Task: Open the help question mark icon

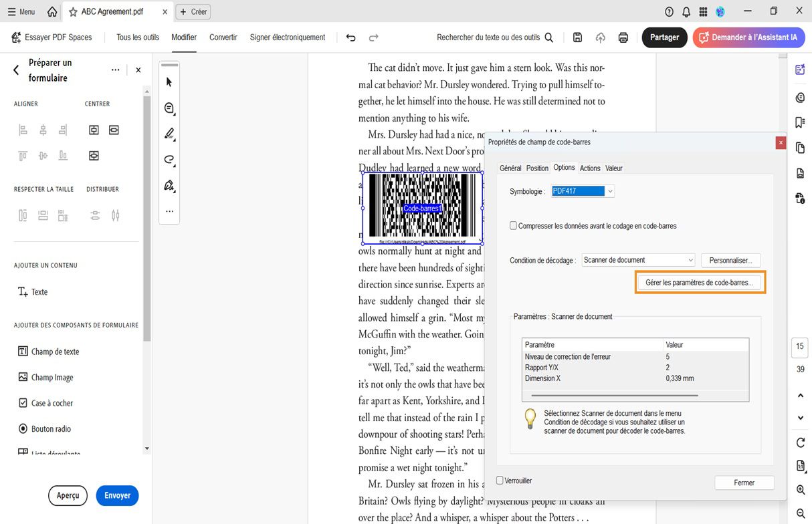Action: pos(669,12)
